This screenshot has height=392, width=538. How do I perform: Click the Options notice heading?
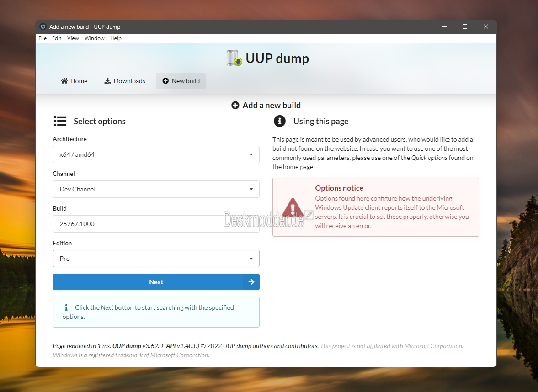click(339, 188)
